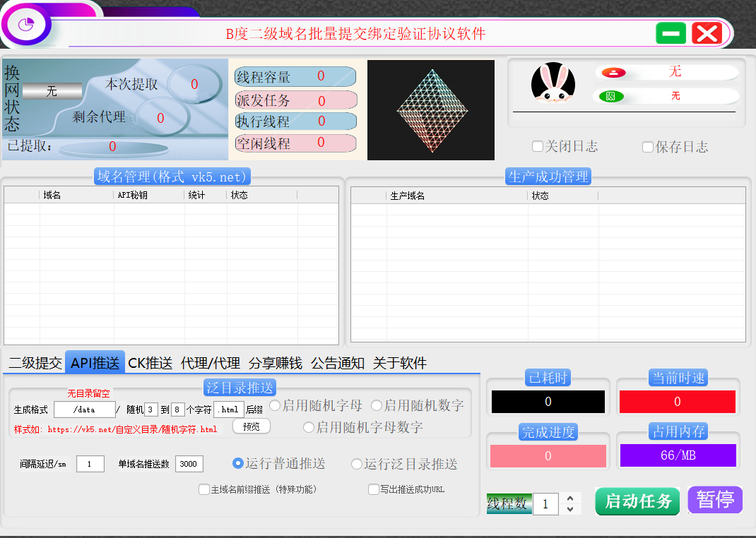This screenshot has height=538, width=756.
Task: Increase thread count with up arrow
Action: (570, 498)
